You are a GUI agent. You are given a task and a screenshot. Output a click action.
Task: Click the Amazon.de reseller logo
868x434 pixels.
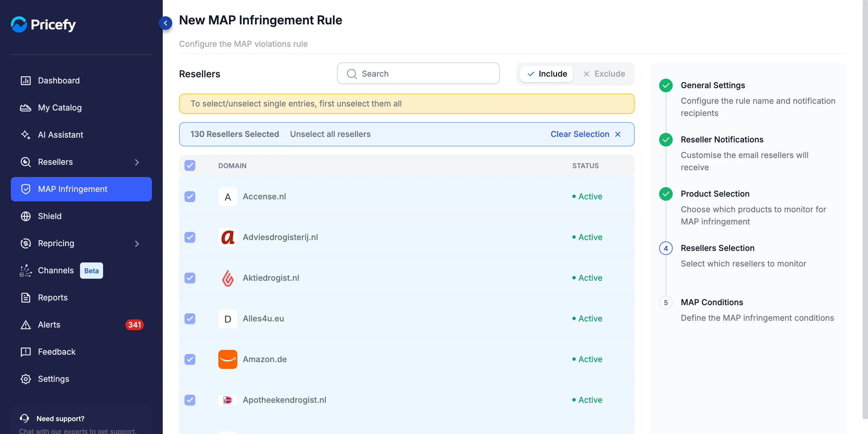(x=228, y=359)
